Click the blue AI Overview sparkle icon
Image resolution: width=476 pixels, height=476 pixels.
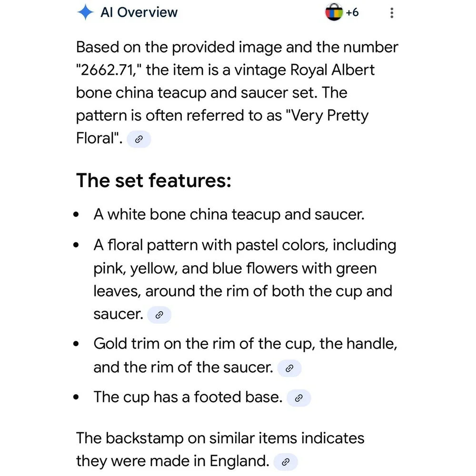(85, 12)
